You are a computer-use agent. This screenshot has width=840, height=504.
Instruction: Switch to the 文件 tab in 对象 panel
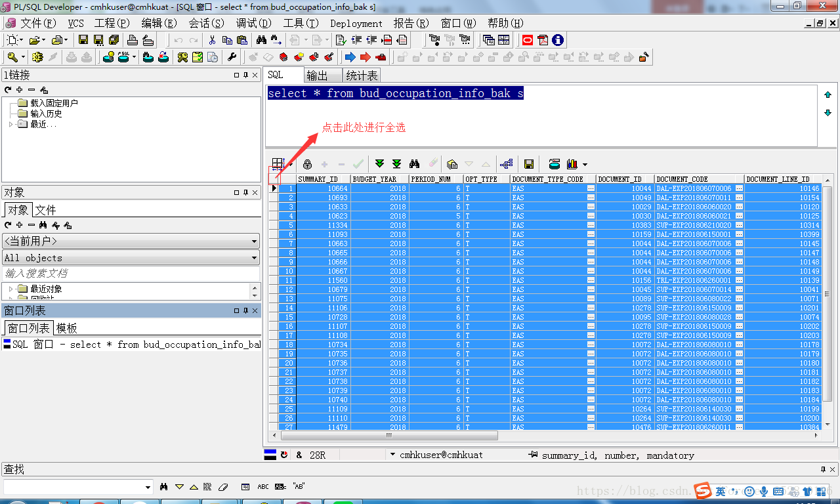pyautogui.click(x=45, y=210)
